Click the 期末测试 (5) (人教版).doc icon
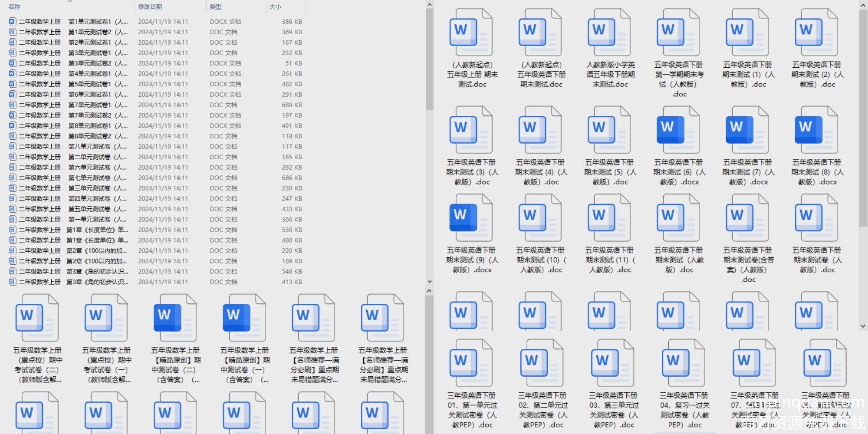868x434 pixels. [609, 131]
